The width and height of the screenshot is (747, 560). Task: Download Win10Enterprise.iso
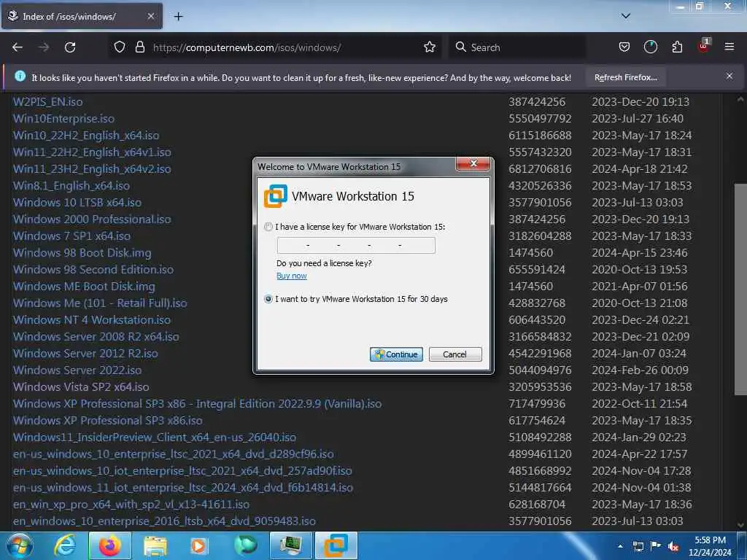[64, 119]
